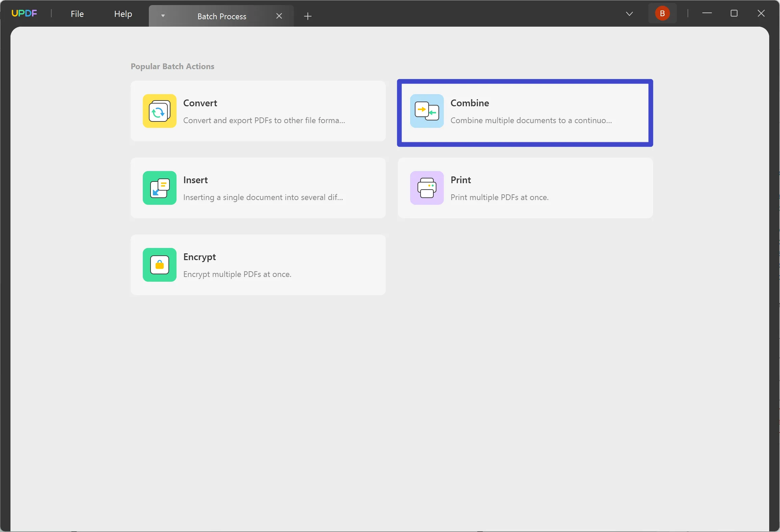Click the Encrypt multiple PDFs button
Screen dimensions: 780x532
[x=258, y=264]
